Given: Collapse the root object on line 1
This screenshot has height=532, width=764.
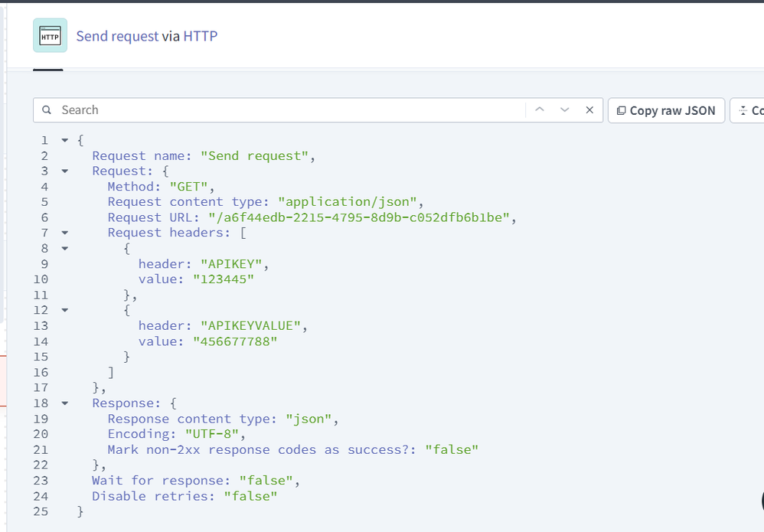Looking at the screenshot, I should [65, 140].
